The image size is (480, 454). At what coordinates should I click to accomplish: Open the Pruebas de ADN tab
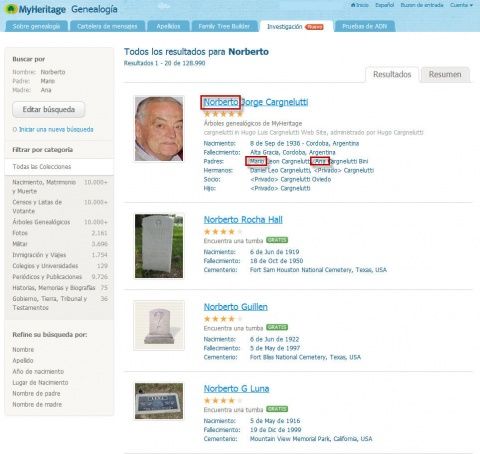coord(365,26)
